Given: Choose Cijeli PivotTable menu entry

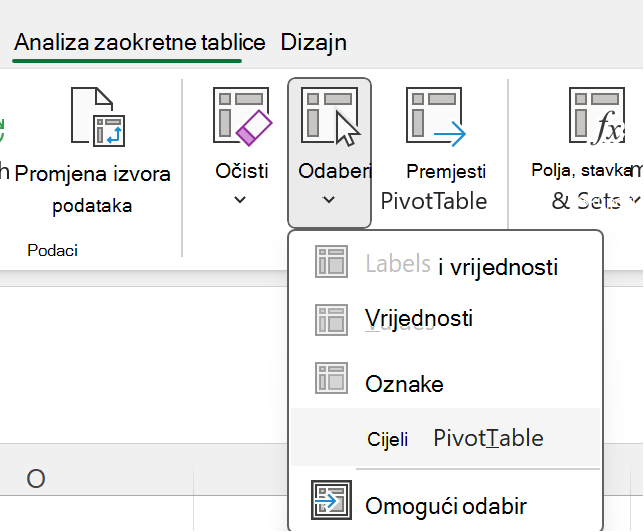Looking at the screenshot, I should coord(446,437).
